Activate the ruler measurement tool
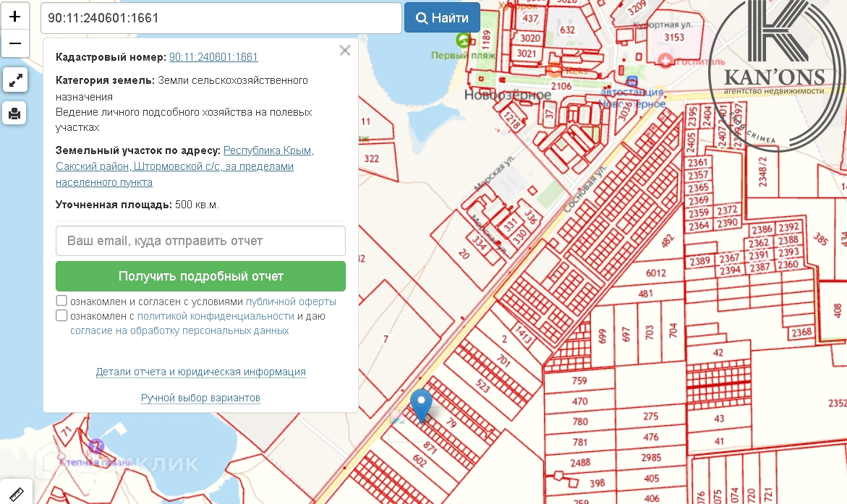This screenshot has height=504, width=847. (x=15, y=494)
